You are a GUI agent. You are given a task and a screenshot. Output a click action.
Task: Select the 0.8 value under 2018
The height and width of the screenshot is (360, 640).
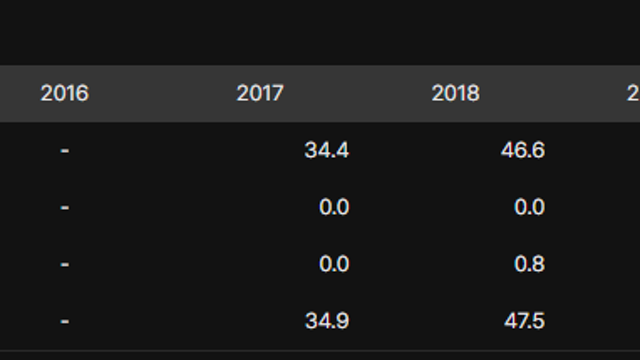pyautogui.click(x=529, y=264)
